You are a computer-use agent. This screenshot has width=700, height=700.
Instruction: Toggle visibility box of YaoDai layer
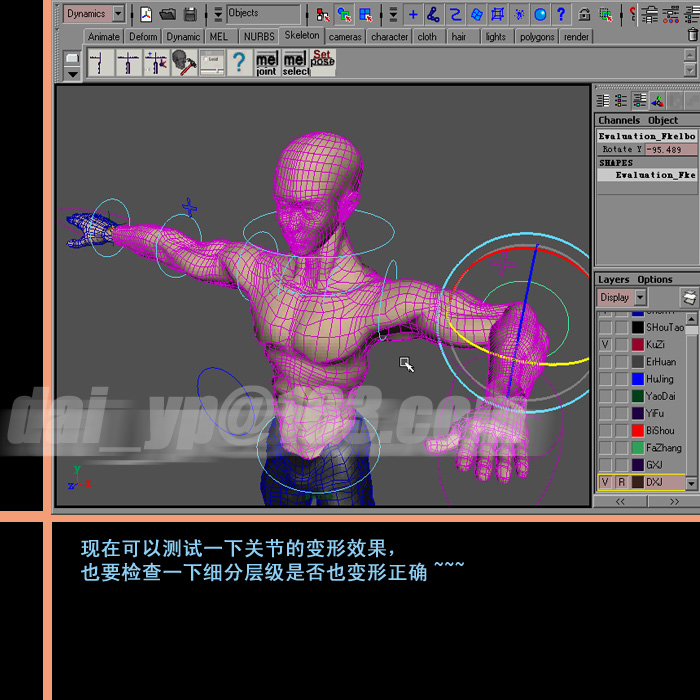[x=605, y=396]
